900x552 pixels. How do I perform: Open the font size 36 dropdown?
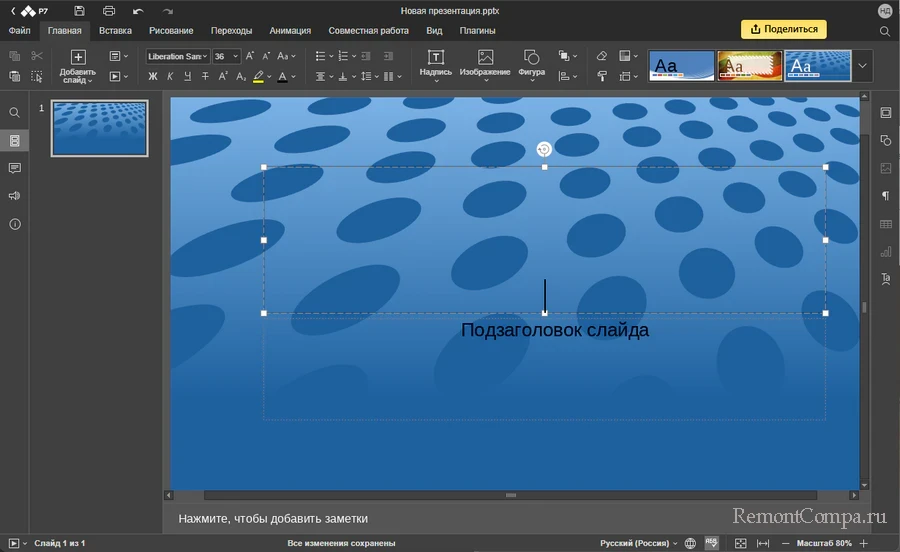point(226,56)
